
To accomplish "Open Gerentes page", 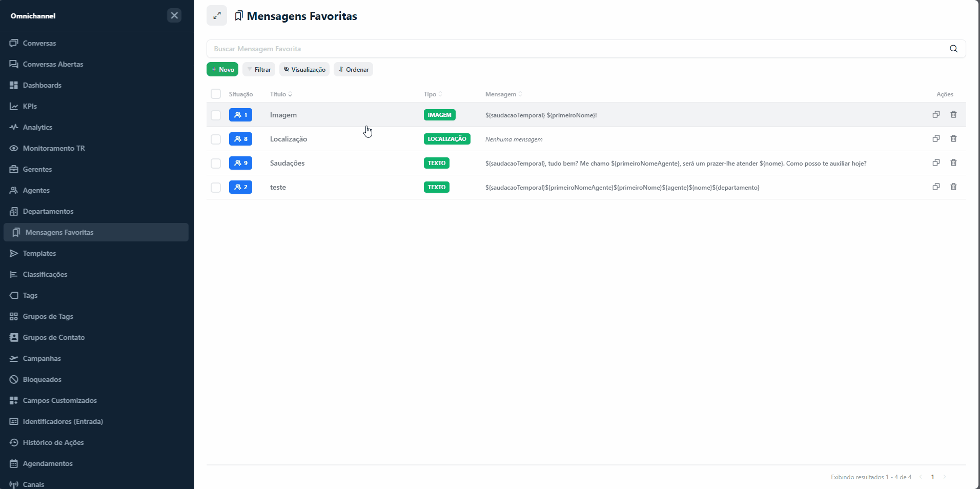I will coord(96,169).
